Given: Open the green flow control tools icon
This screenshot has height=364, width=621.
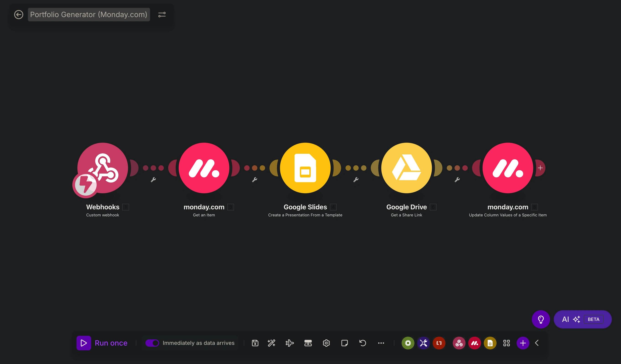Looking at the screenshot, I should 408,343.
